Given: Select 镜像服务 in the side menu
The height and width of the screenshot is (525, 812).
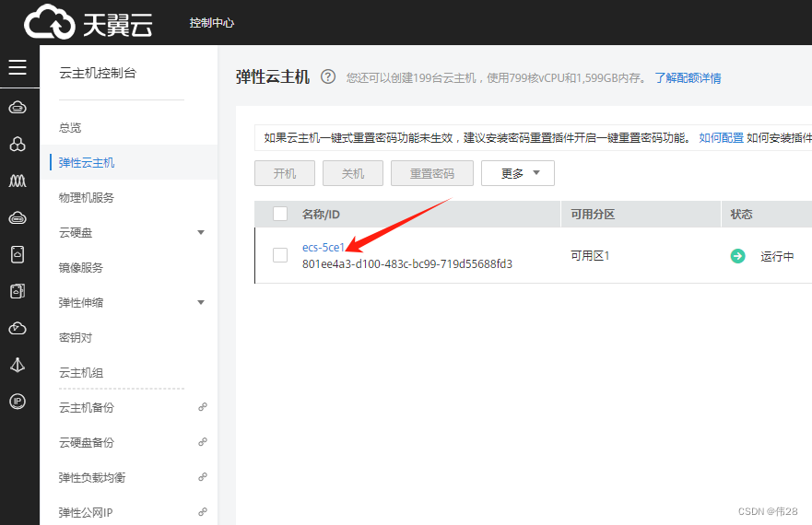Looking at the screenshot, I should (81, 268).
